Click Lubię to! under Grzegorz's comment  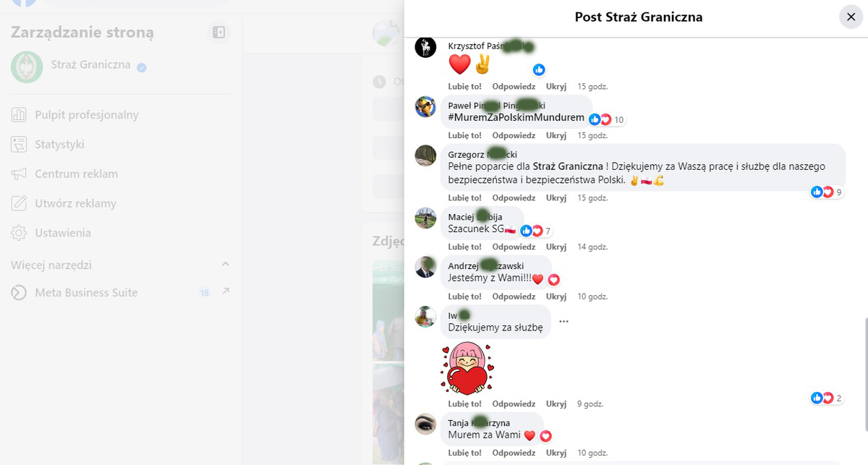(464, 197)
